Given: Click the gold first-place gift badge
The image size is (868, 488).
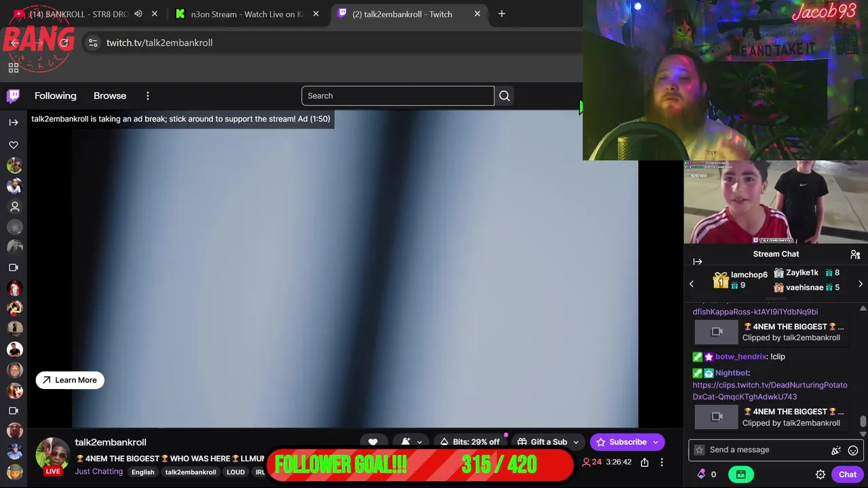Looking at the screenshot, I should pyautogui.click(x=720, y=280).
